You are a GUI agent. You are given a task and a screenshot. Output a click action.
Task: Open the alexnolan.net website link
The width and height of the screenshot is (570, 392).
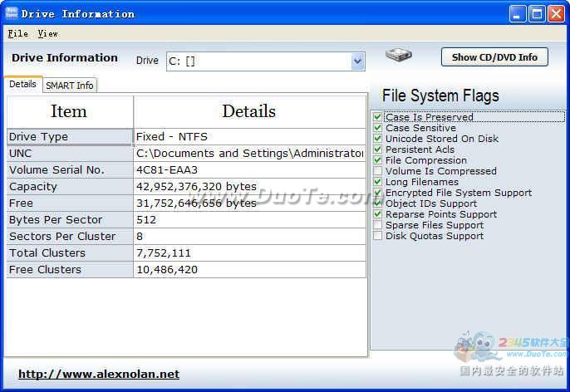(99, 374)
